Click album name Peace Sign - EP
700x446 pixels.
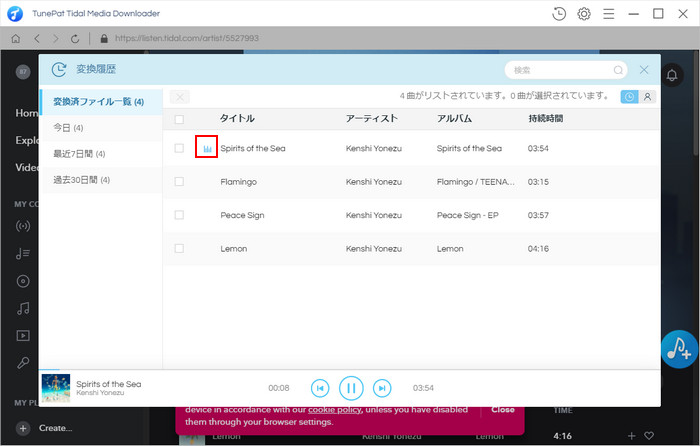467,215
